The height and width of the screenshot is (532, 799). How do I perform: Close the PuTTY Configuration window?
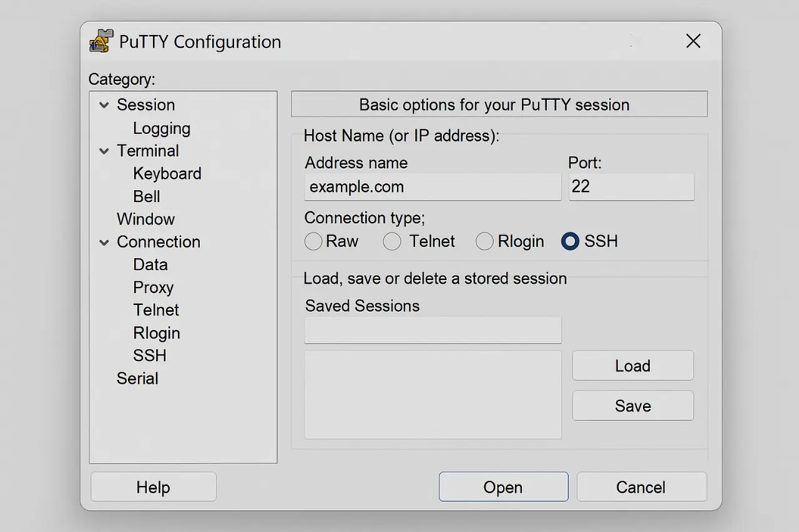(693, 41)
